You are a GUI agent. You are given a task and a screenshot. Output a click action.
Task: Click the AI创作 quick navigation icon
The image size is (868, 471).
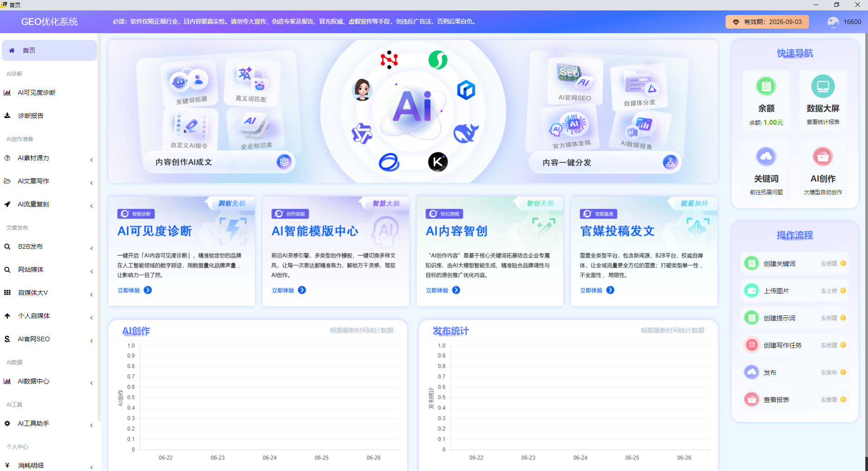pos(823,157)
